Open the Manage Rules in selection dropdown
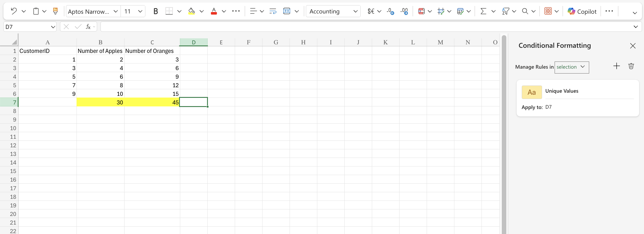This screenshot has width=644, height=234. [571, 67]
